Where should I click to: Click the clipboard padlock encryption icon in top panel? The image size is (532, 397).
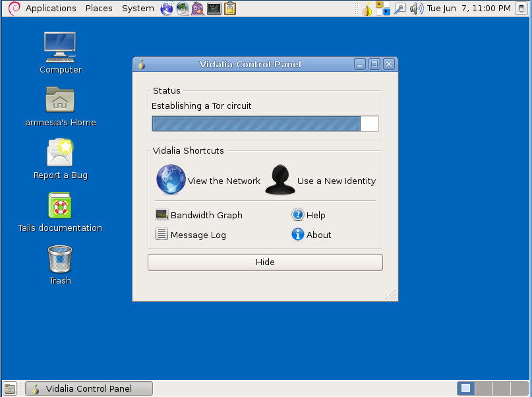(x=229, y=9)
